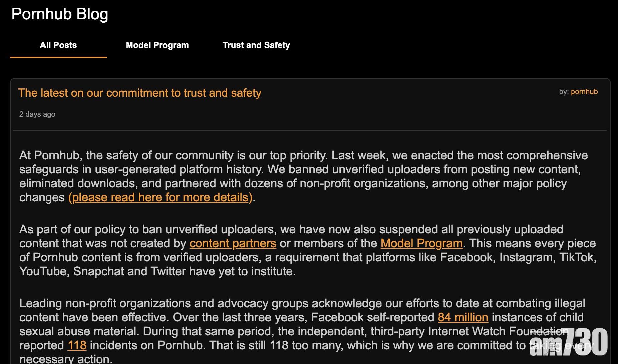Open the post title about trust and safety
The height and width of the screenshot is (364, 618).
(x=139, y=93)
